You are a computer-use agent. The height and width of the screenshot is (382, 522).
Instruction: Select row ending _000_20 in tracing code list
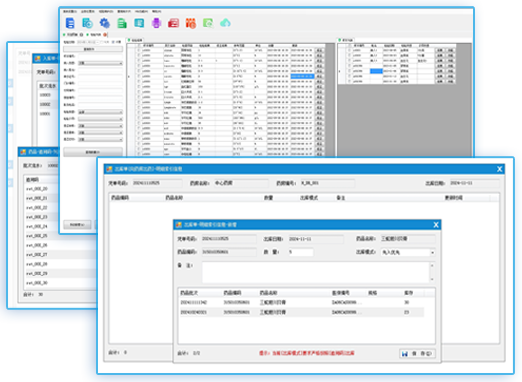pos(41,189)
